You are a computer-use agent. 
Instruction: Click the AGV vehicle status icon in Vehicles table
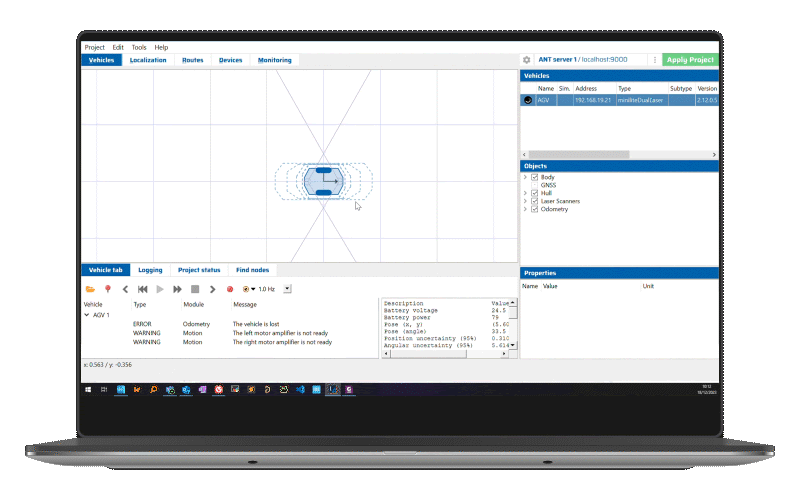coord(528,100)
